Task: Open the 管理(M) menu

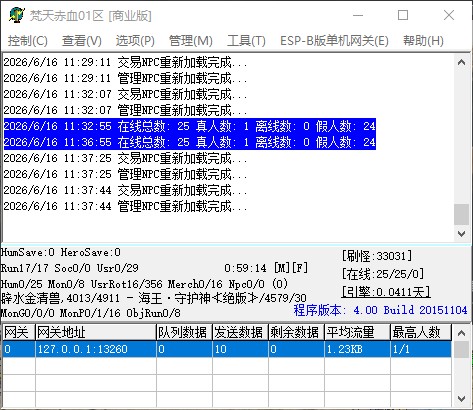Action: (191, 41)
